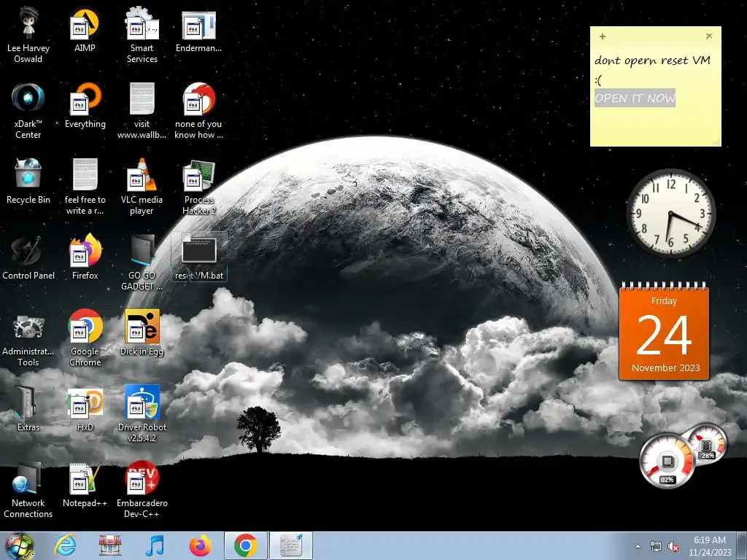Select the 'visit www.wallb...' text file
This screenshot has width=747, height=560.
[x=142, y=112]
